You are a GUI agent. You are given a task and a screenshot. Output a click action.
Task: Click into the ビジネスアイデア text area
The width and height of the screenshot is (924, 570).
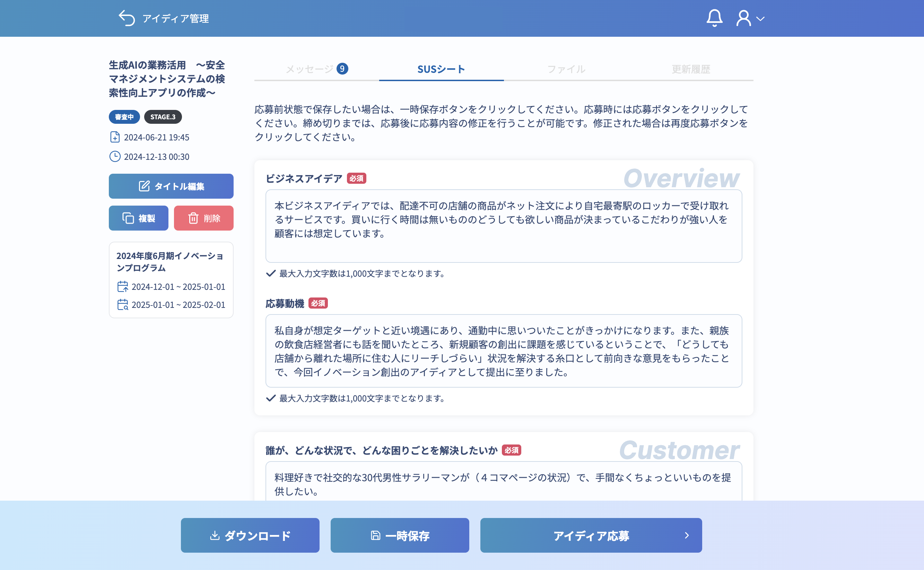coord(504,226)
